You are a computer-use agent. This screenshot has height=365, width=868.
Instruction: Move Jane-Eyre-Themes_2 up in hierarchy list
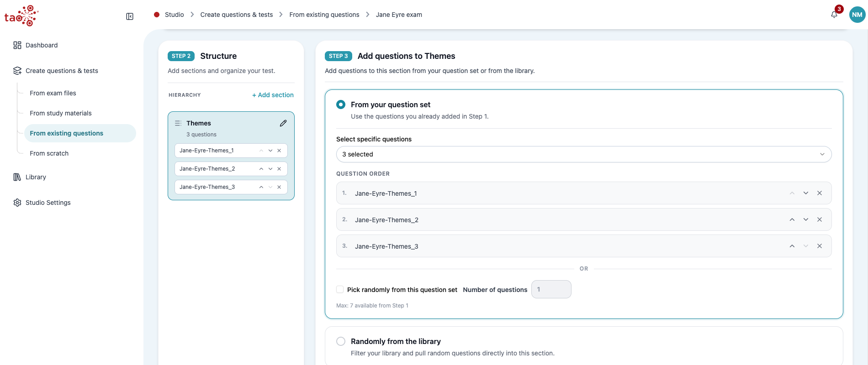(x=261, y=169)
